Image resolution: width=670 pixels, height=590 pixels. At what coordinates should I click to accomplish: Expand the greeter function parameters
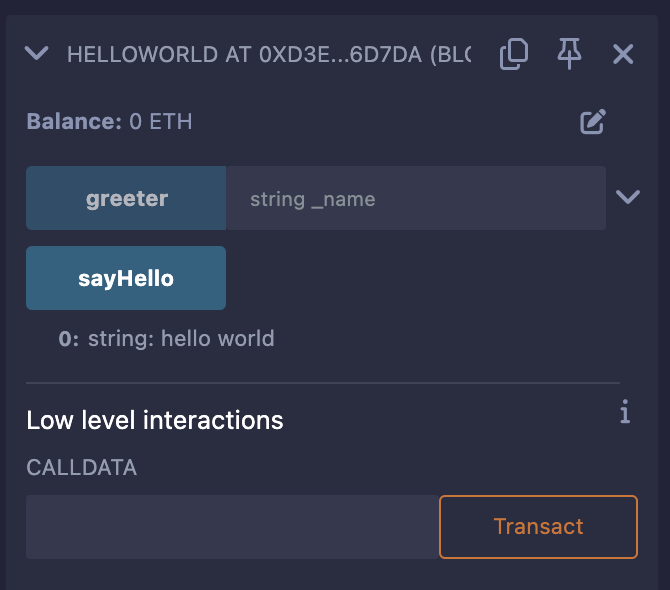[628, 197]
